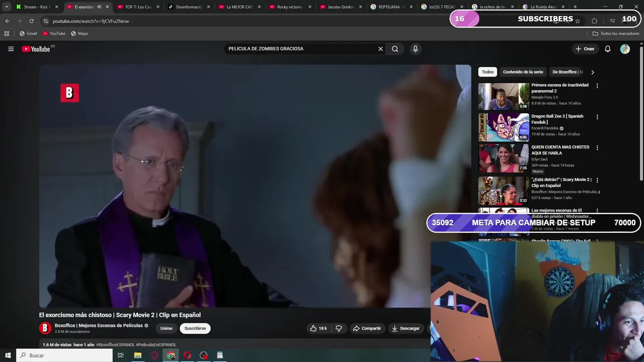Open YouTube notifications bell
644x362 pixels.
click(x=607, y=49)
